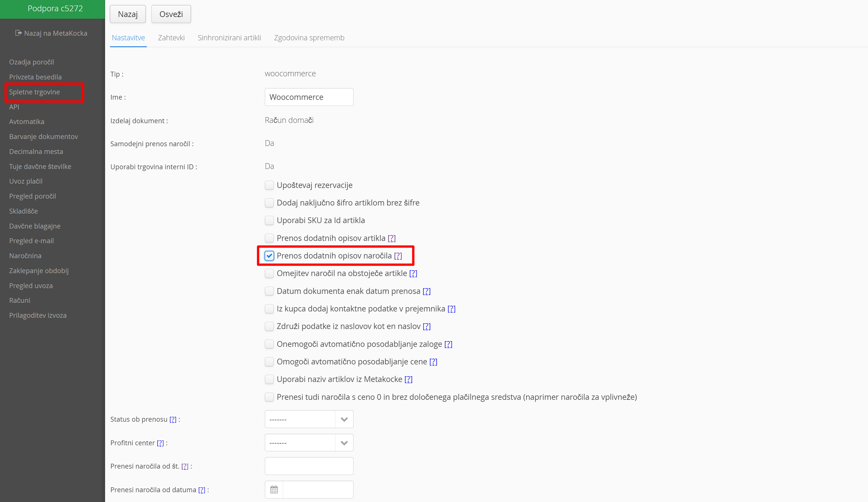Open help [?] next to Profitni center

coord(160,443)
